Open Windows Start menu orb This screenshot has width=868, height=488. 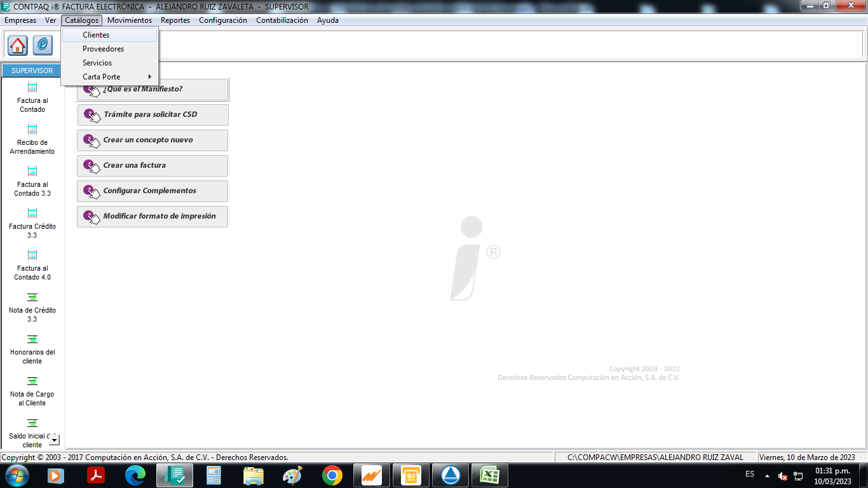pos(17,475)
